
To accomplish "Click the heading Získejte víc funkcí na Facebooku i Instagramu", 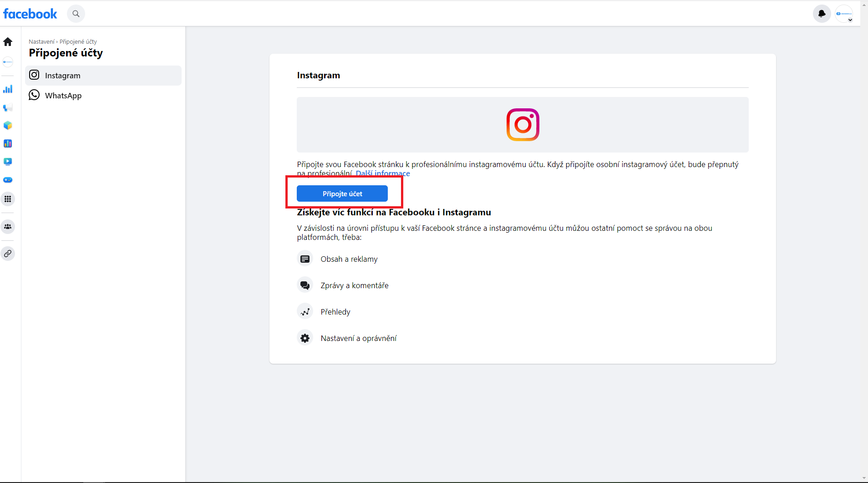I will pyautogui.click(x=394, y=213).
